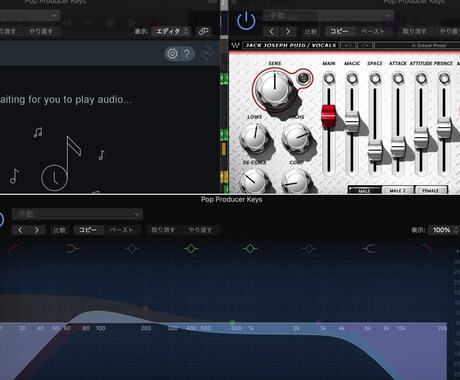460x380 pixels.
Task: Toggle the red low-cut filter band
Action: [14, 248]
